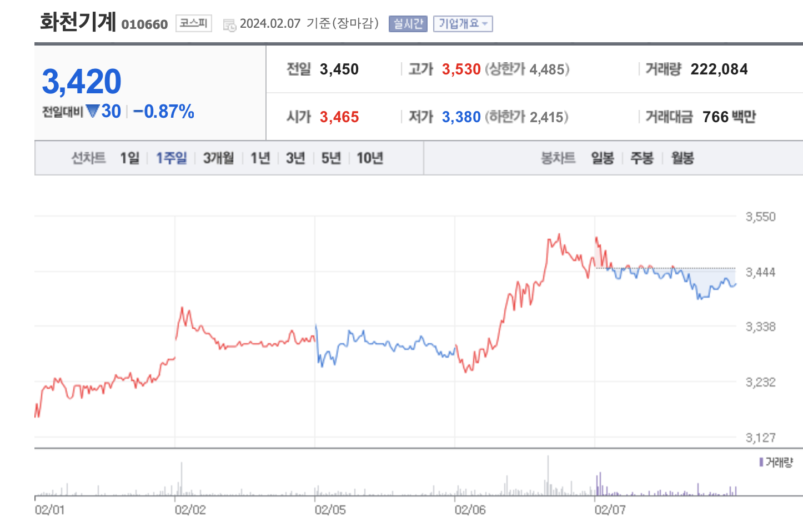
Task: Click the stock name 화천기계
Action: (x=78, y=22)
